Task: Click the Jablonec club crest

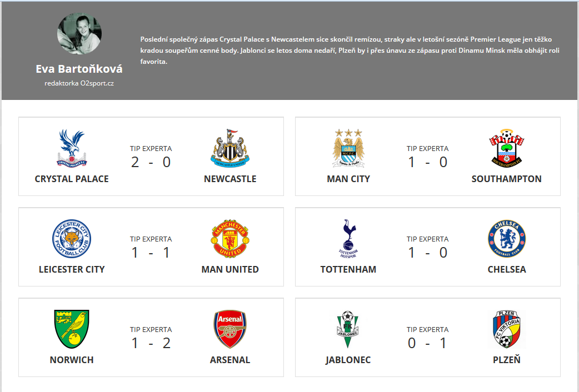Action: click(348, 329)
